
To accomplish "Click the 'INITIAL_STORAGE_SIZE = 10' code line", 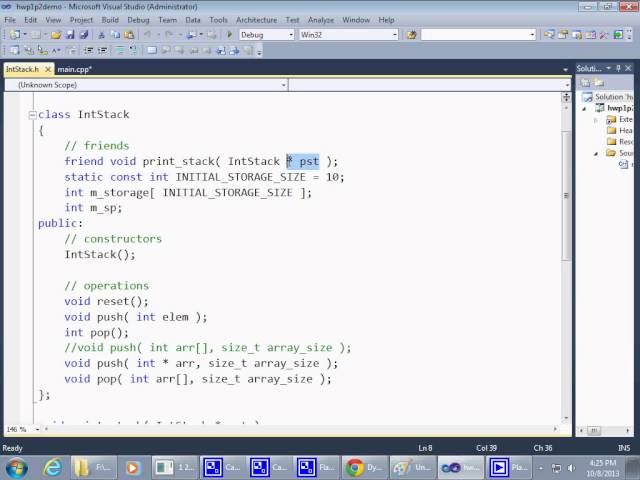I will coord(204,177).
